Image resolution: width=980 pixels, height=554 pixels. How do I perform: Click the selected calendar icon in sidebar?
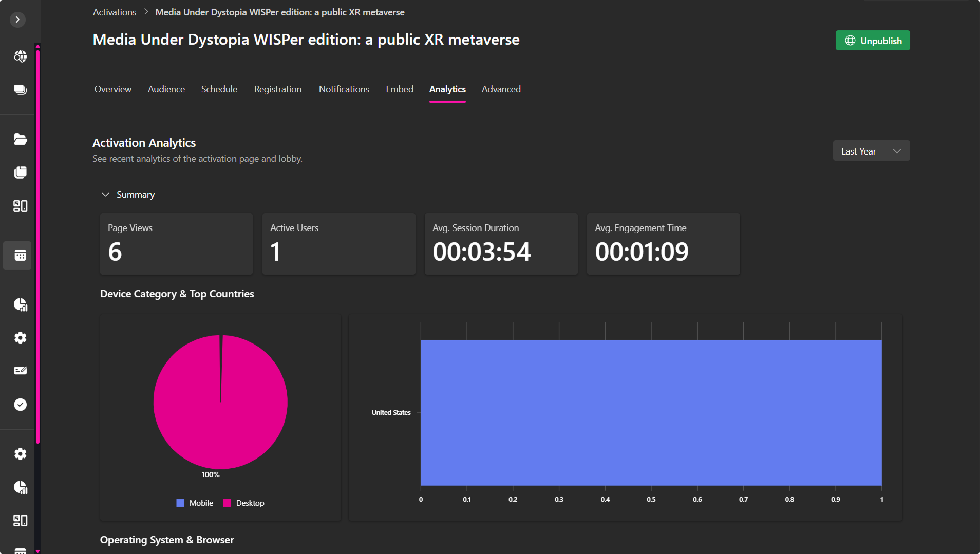click(20, 255)
